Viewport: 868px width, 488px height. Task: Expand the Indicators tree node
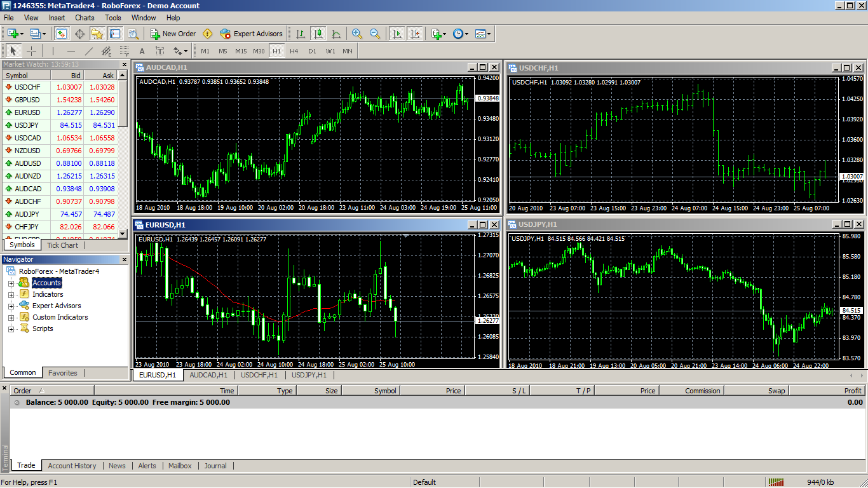[11, 295]
